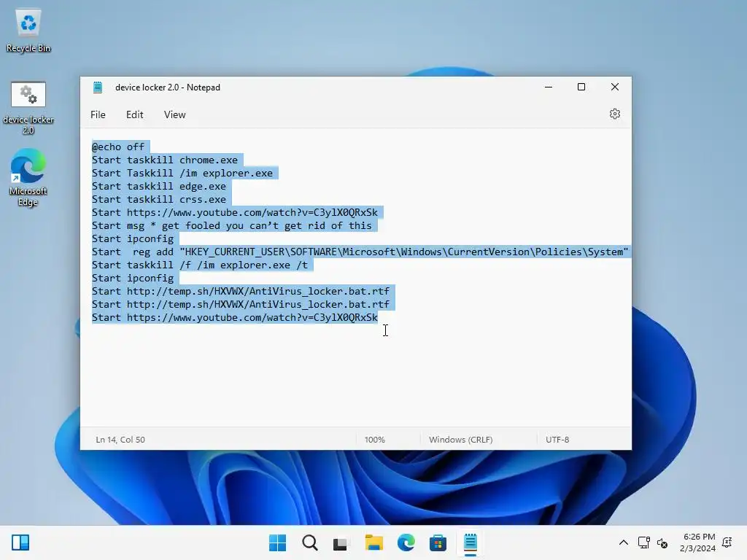This screenshot has height=560, width=747.
Task: Click Notepad title 'device locker 2.0 - Notepad'
Action: click(x=168, y=87)
